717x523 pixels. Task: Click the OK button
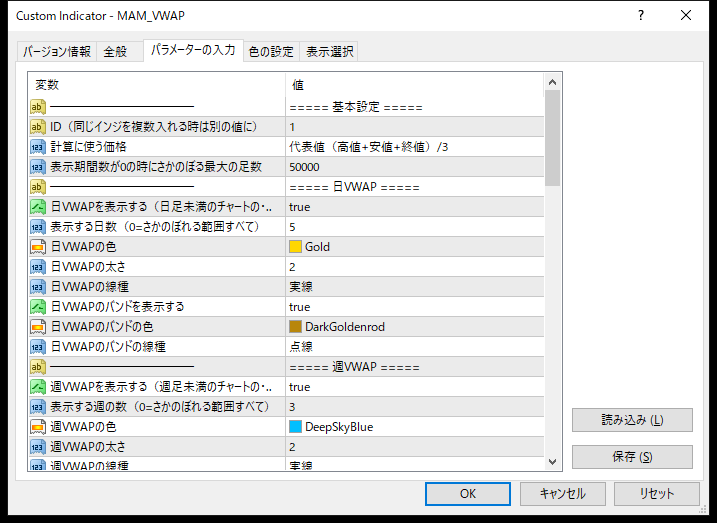(468, 494)
